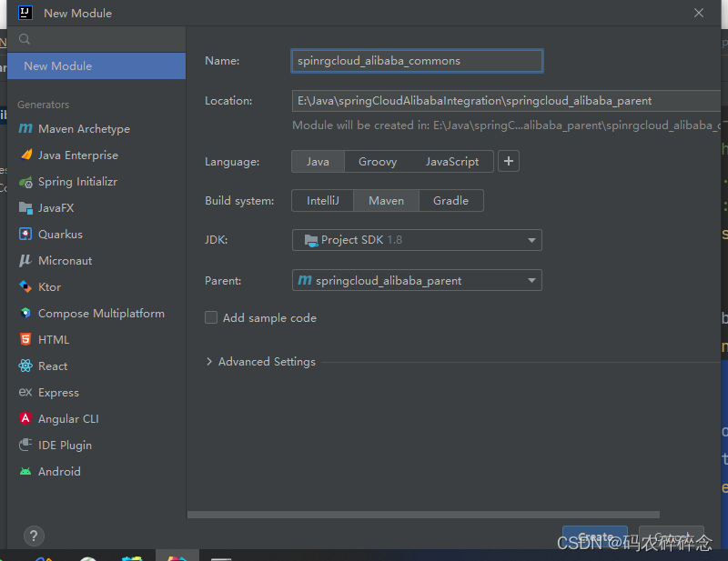Click the Android robot icon
This screenshot has height=561, width=728.
point(25,472)
